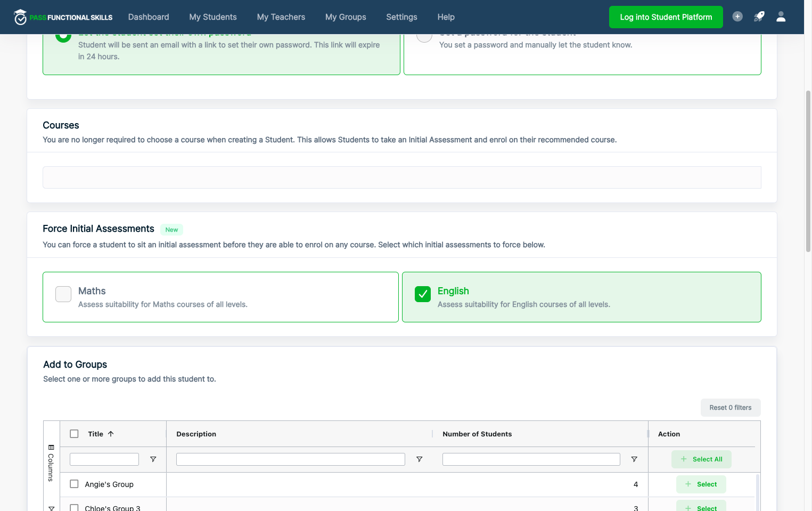Click Log into Student Platform button

point(666,17)
